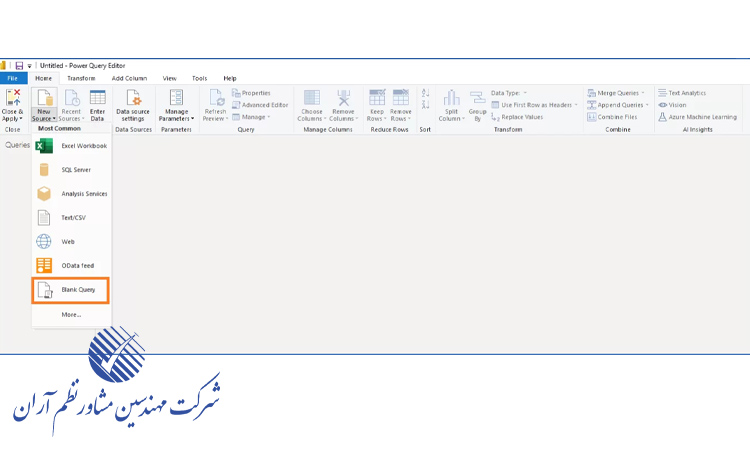The image size is (750, 450).
Task: Open the New Source button
Action: 44,105
